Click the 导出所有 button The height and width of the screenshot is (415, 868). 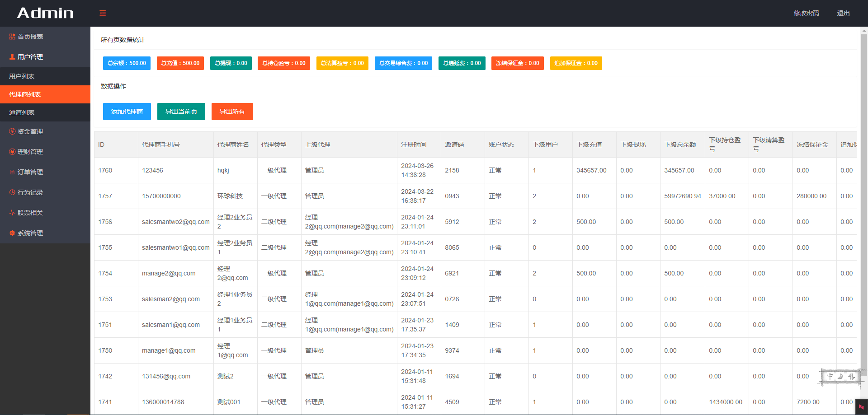coord(232,112)
